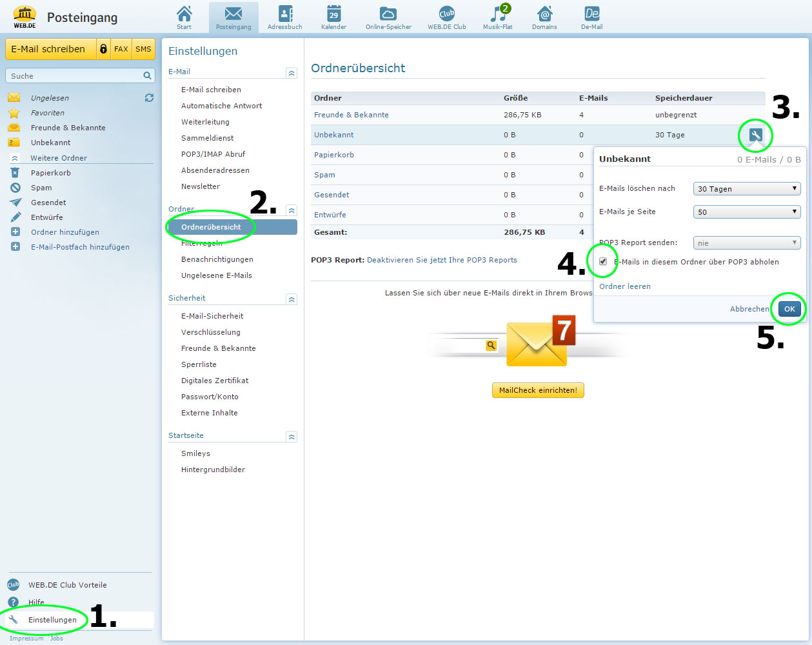Collapse the Ordner settings section
This screenshot has width=812, height=645.
point(292,210)
